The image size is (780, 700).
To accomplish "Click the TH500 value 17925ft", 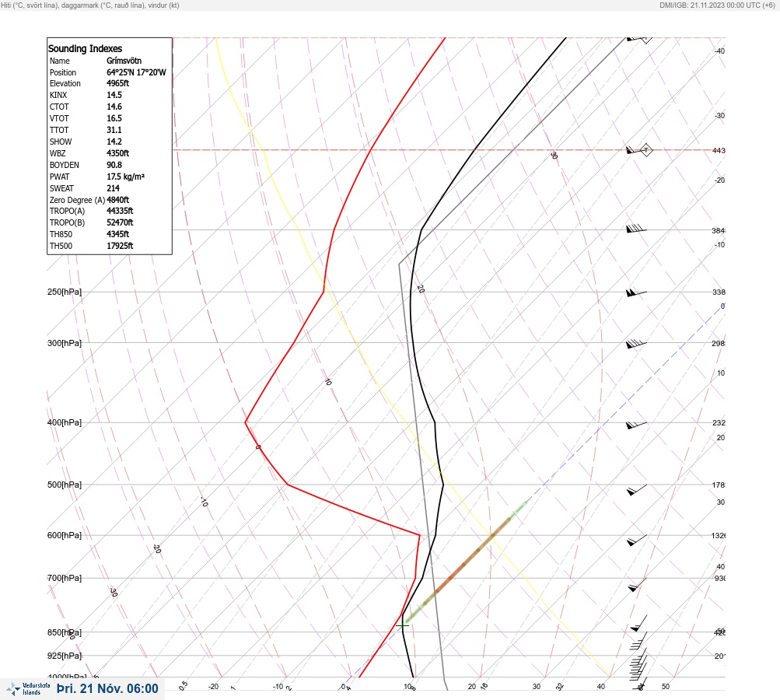I will click(120, 246).
